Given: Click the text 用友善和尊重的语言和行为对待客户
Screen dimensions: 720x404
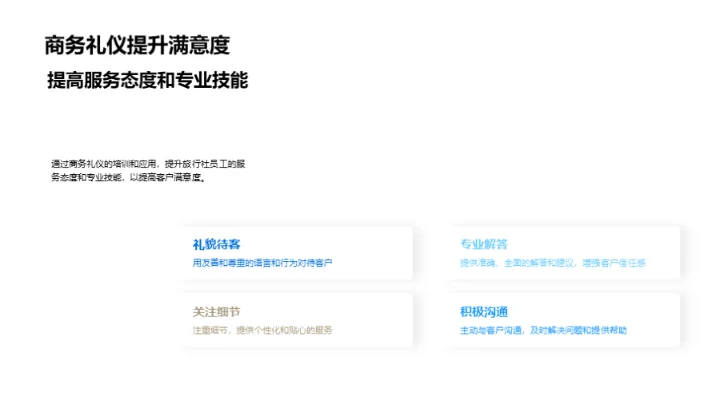Looking at the screenshot, I should [x=262, y=263].
